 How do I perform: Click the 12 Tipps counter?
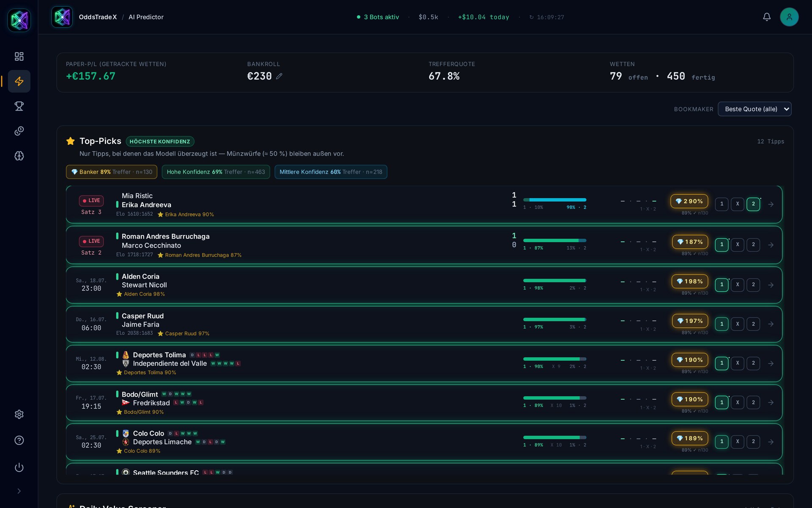771,141
